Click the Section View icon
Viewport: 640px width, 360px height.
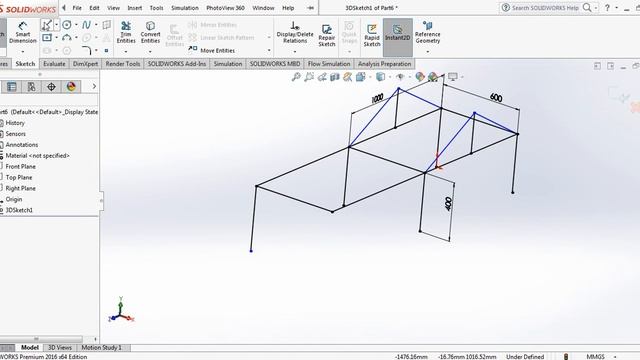(335, 76)
